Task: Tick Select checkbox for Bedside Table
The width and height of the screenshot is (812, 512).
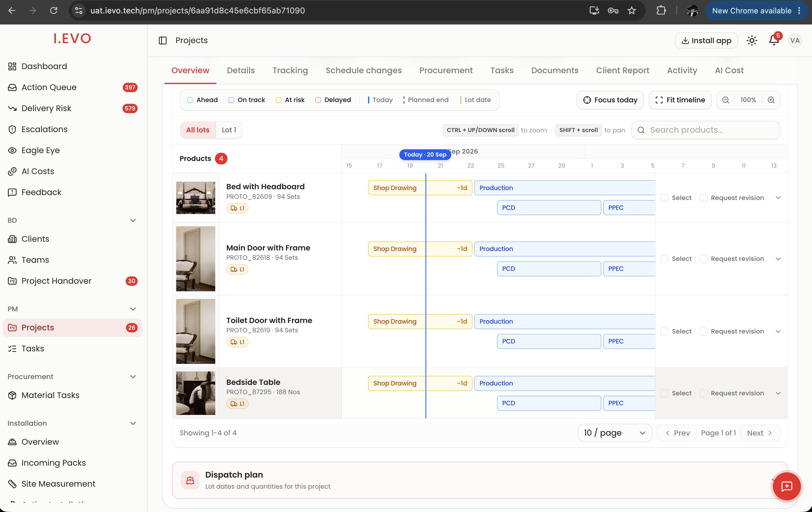Action: click(664, 393)
